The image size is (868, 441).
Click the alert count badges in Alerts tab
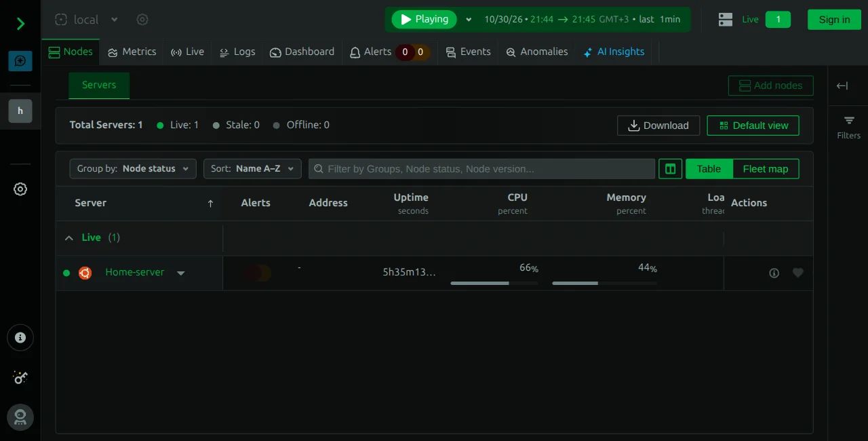[412, 52]
